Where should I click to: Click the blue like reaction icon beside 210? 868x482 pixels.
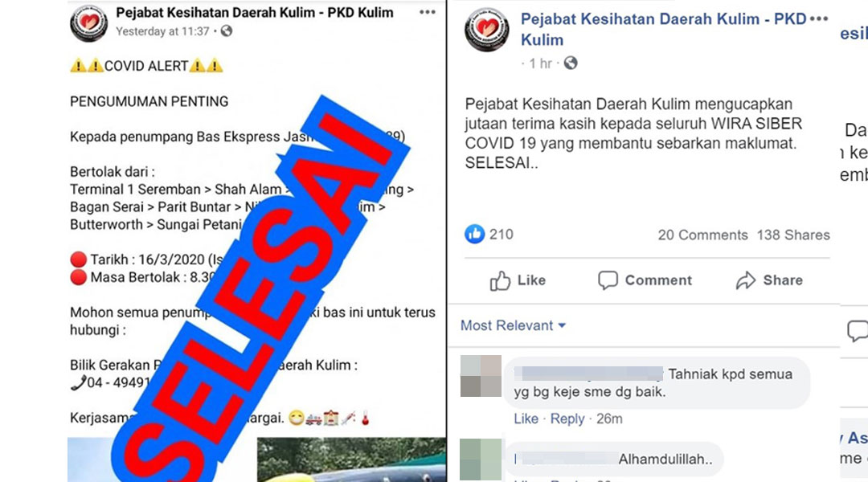coord(474,234)
